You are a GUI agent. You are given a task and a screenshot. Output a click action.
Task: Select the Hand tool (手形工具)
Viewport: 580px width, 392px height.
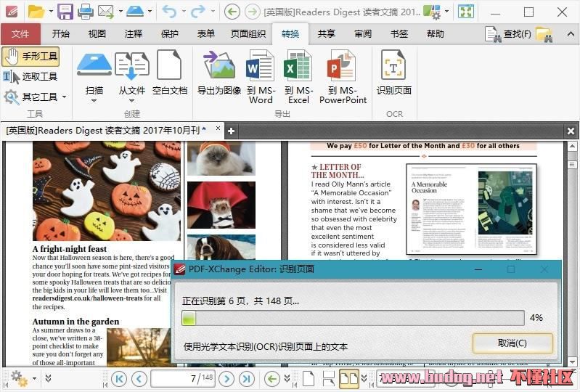pyautogui.click(x=30, y=57)
